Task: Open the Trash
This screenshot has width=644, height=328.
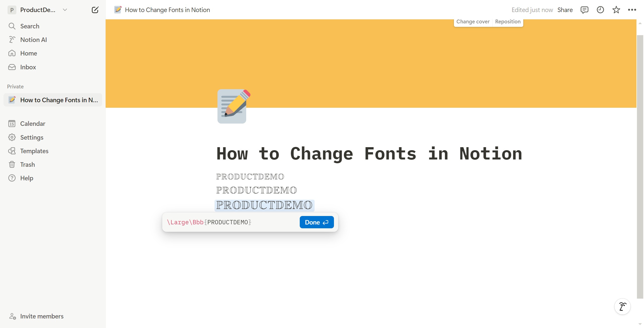Action: [x=53, y=165]
